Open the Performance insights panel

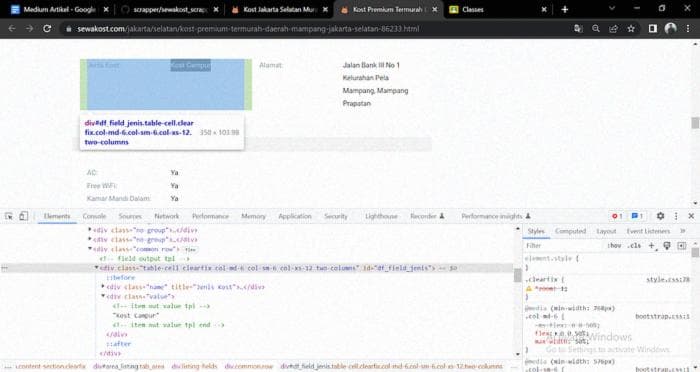tap(496, 216)
